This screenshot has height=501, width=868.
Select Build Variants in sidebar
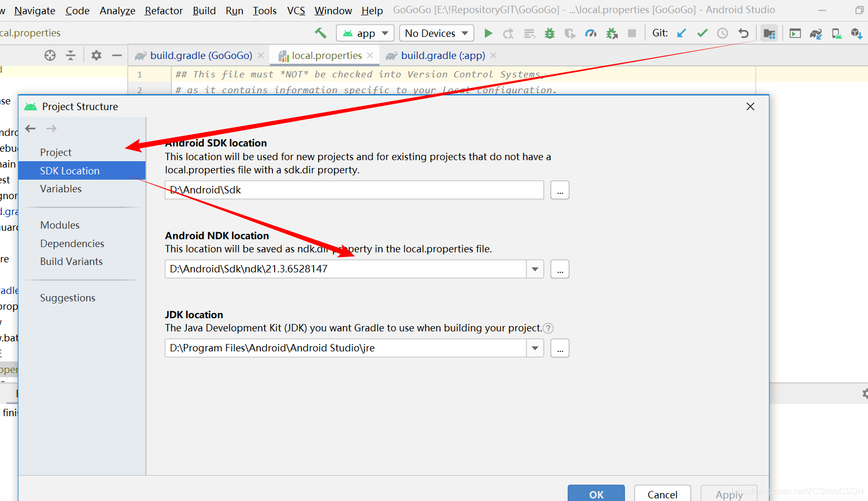tap(71, 261)
